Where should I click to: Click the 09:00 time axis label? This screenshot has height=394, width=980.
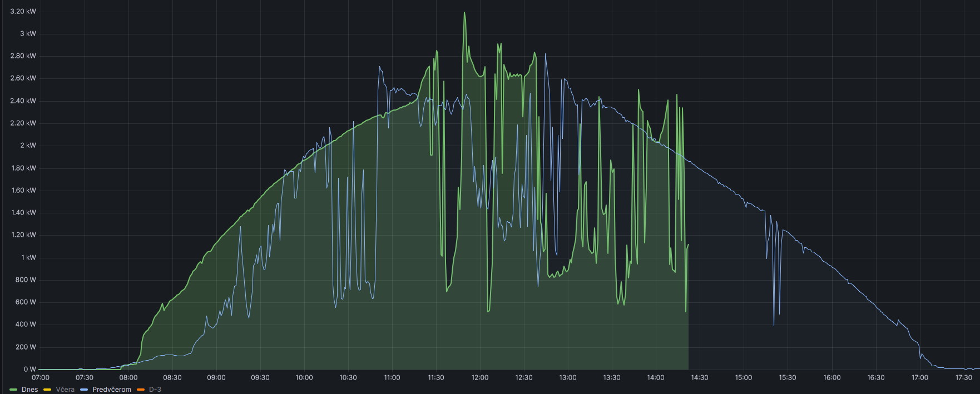click(x=216, y=378)
